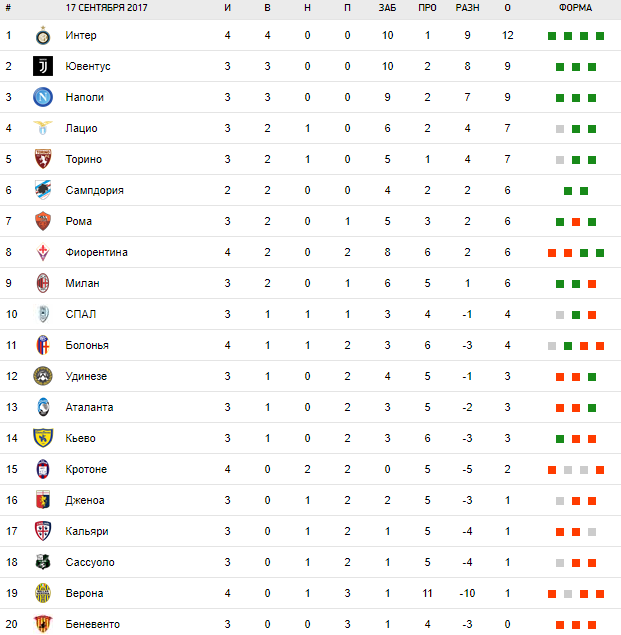This screenshot has height=635, width=621.
Task: Click the Inter club logo
Action: [x=42, y=36]
